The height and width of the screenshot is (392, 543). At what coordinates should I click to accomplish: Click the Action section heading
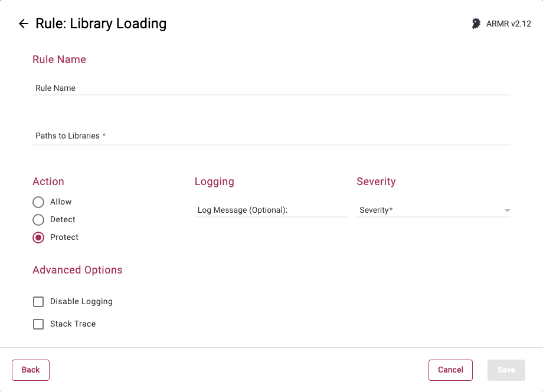coord(48,182)
